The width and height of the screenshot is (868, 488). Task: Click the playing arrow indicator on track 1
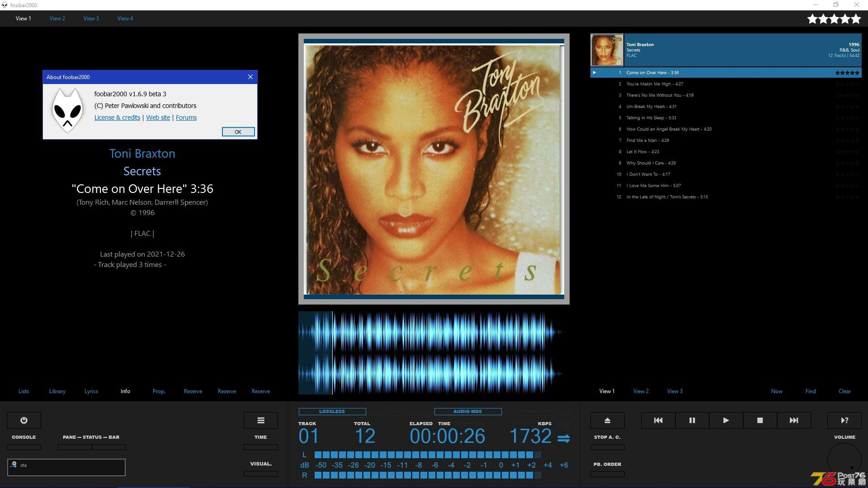click(x=594, y=72)
